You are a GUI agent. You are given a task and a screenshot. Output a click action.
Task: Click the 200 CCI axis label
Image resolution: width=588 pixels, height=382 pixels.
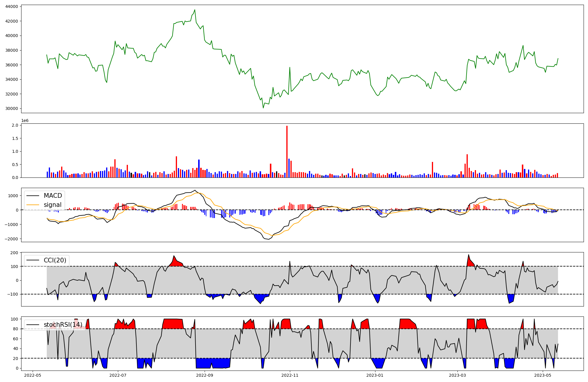(14, 253)
